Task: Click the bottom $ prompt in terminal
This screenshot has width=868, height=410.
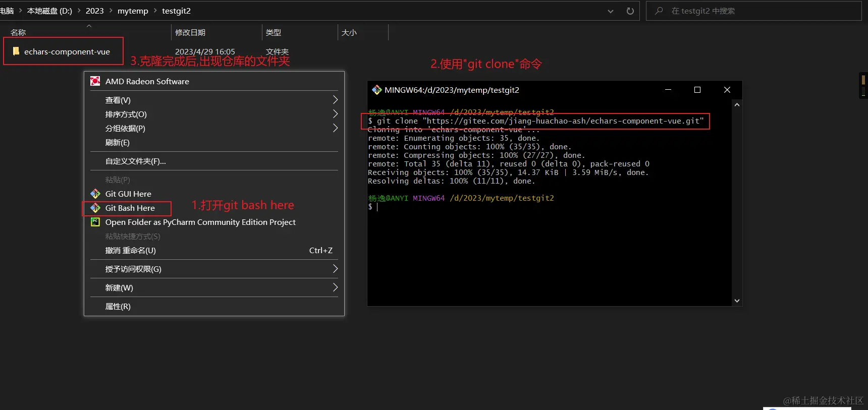Action: (370, 207)
